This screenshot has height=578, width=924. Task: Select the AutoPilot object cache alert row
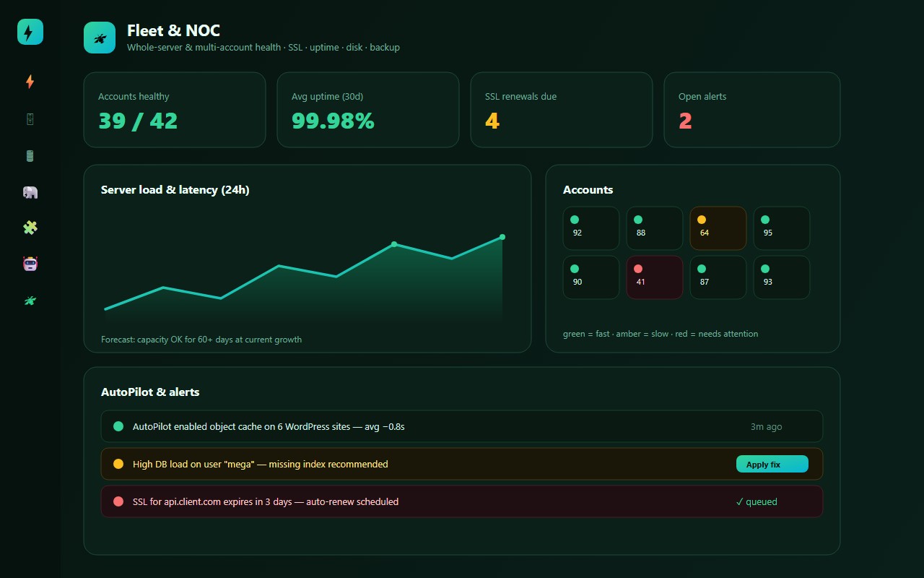pos(462,426)
